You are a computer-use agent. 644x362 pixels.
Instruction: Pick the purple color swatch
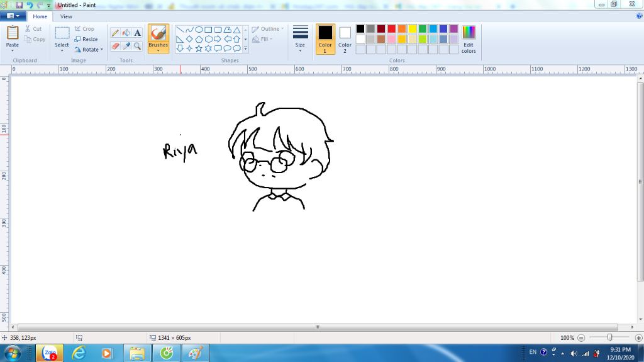click(454, 28)
